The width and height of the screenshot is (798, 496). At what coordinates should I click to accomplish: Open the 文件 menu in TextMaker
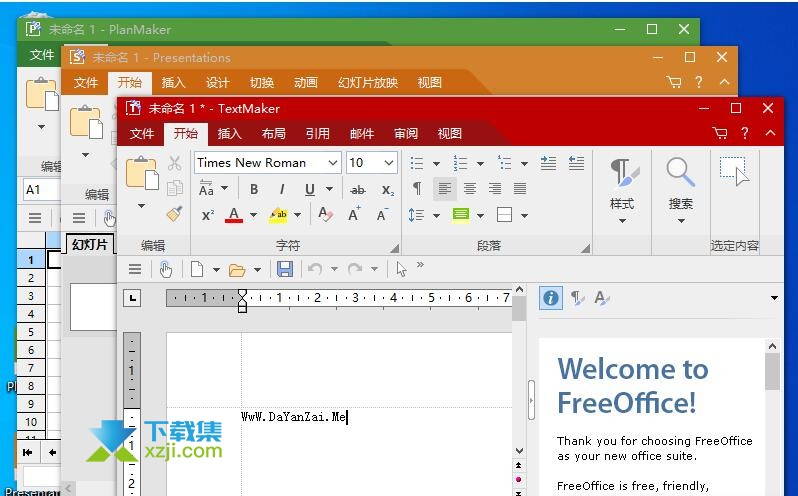pos(141,134)
